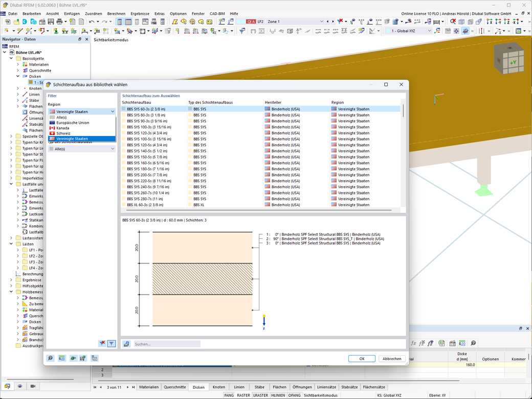The width and height of the screenshot is (532, 399).
Task: Click the undo arrow in toolbar
Action: coord(91,22)
